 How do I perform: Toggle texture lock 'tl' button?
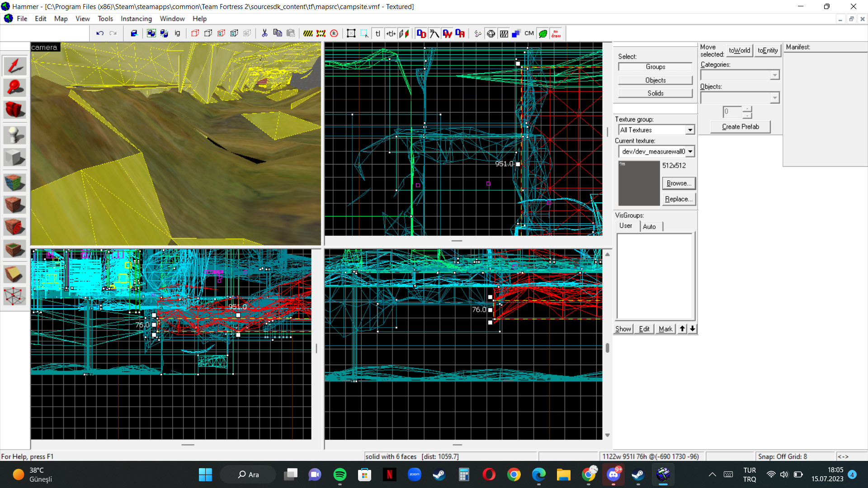tap(378, 33)
